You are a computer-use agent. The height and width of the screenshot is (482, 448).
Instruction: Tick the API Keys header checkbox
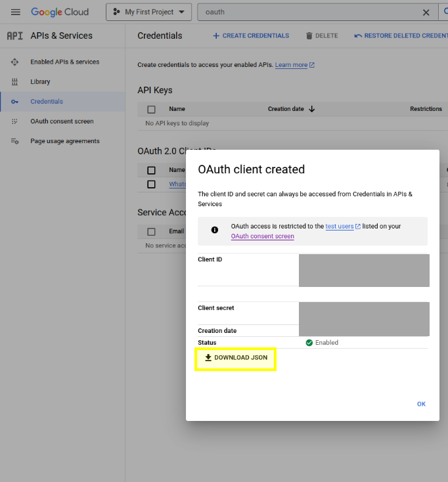click(151, 109)
